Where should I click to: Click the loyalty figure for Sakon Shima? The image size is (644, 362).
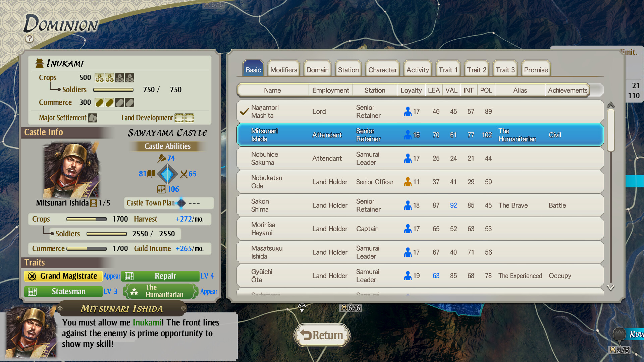pos(408,205)
